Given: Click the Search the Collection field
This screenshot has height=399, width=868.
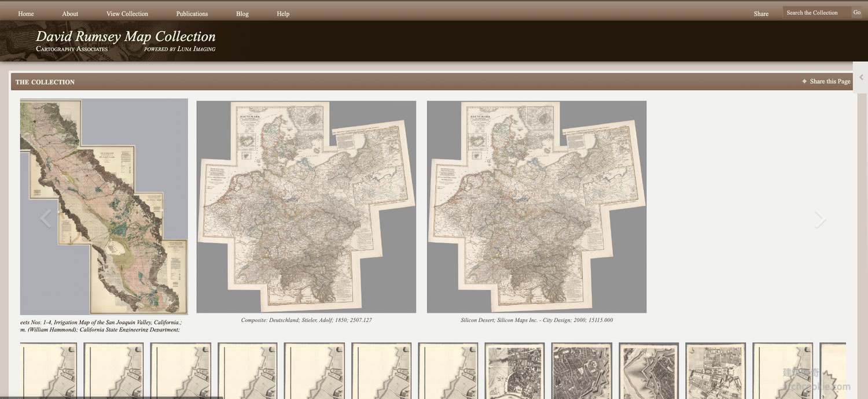Looking at the screenshot, I should 816,13.
